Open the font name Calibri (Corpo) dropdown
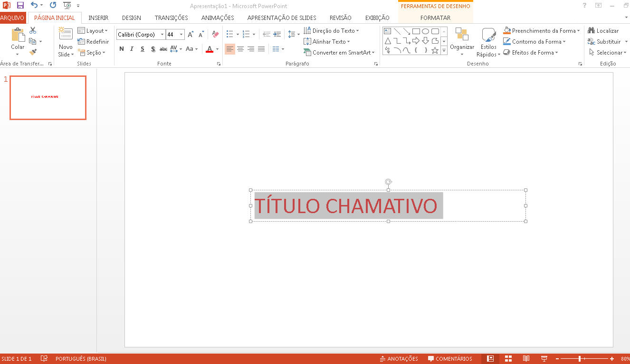The image size is (630, 364). tap(162, 35)
